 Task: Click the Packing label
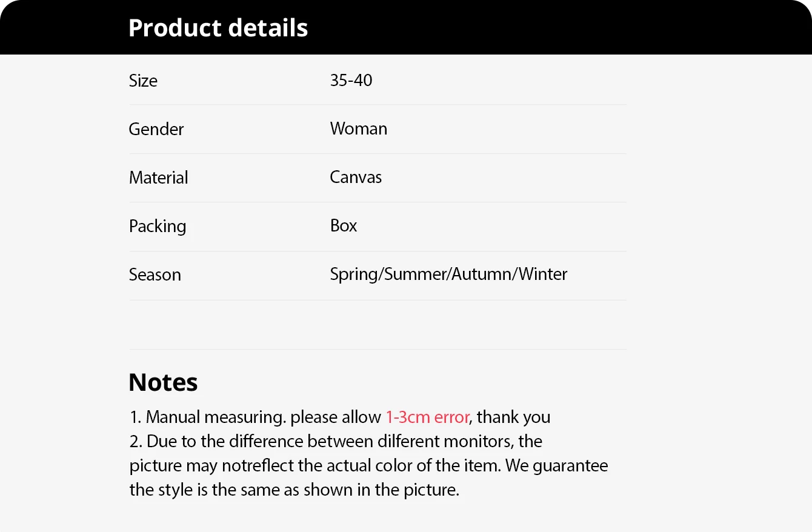point(157,226)
